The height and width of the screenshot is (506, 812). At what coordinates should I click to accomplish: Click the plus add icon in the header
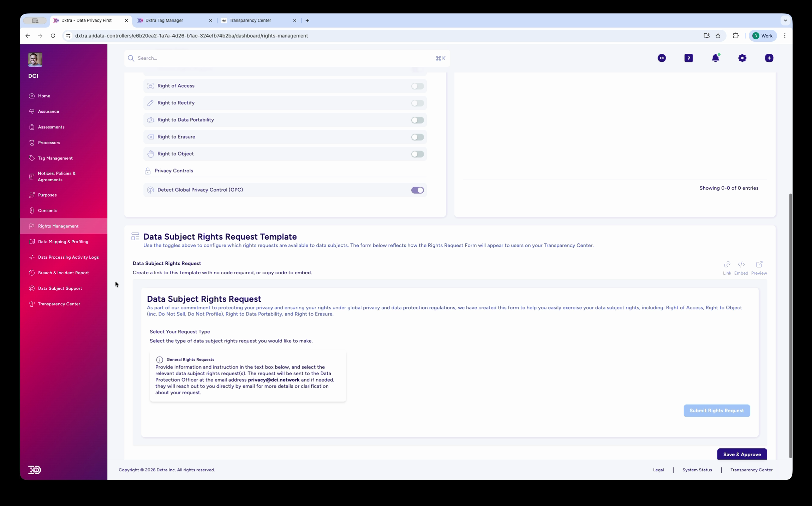pyautogui.click(x=769, y=58)
